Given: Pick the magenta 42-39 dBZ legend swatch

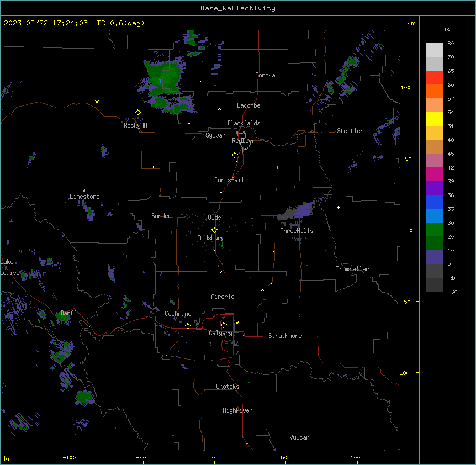Looking at the screenshot, I should [x=434, y=174].
